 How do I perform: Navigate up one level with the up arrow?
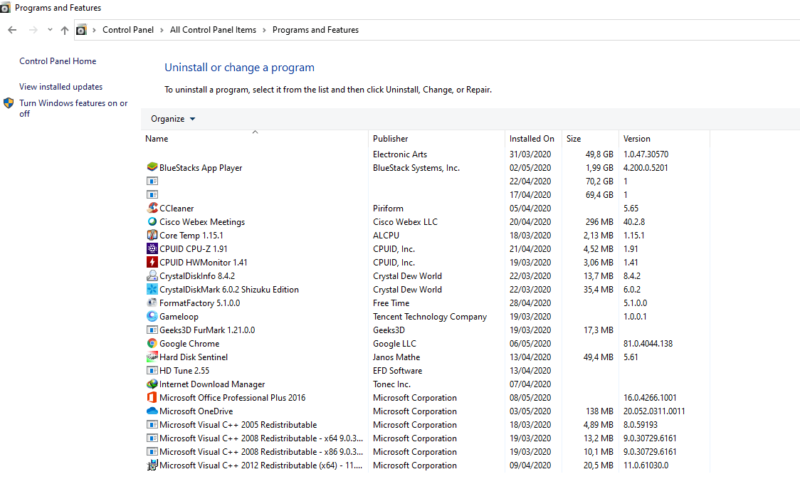[64, 30]
